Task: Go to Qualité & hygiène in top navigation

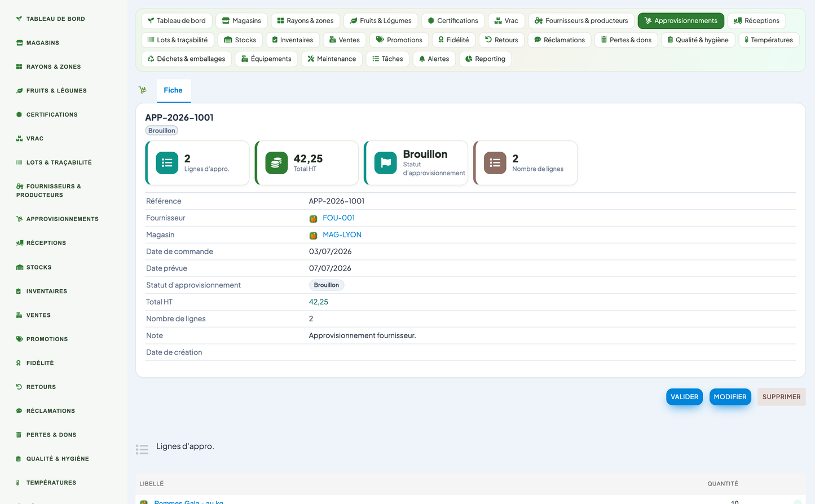Action: pos(698,40)
